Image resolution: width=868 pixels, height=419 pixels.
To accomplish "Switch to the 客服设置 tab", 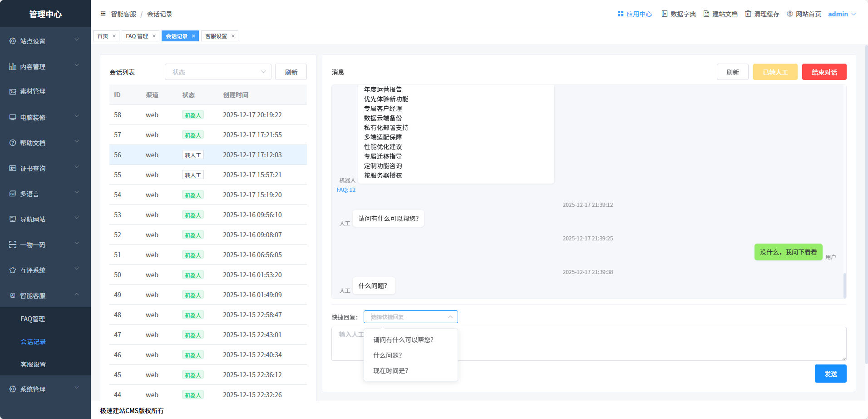I will 216,36.
